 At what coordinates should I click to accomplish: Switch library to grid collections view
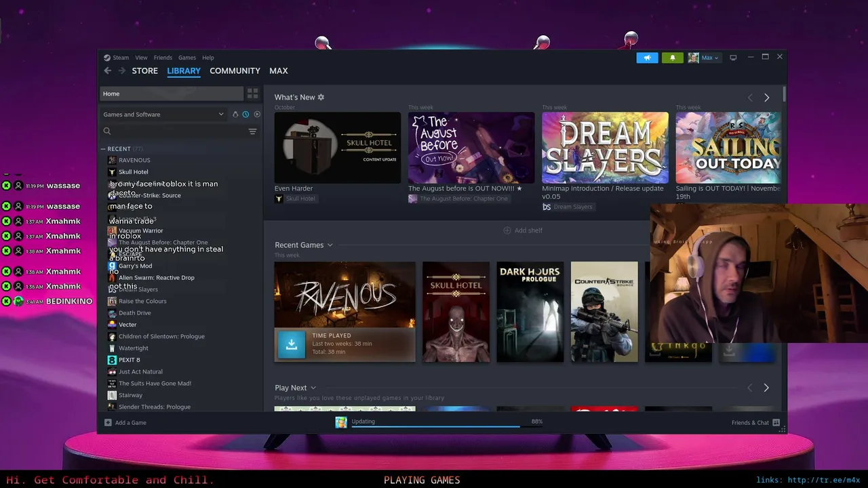[252, 94]
